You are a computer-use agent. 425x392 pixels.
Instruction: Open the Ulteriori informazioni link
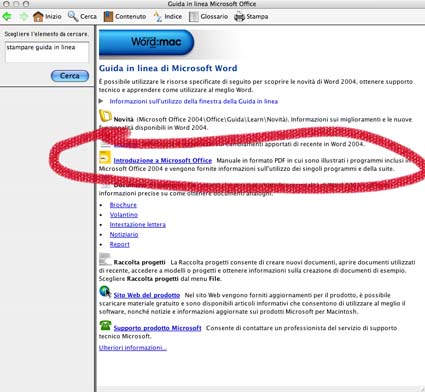coord(133,348)
